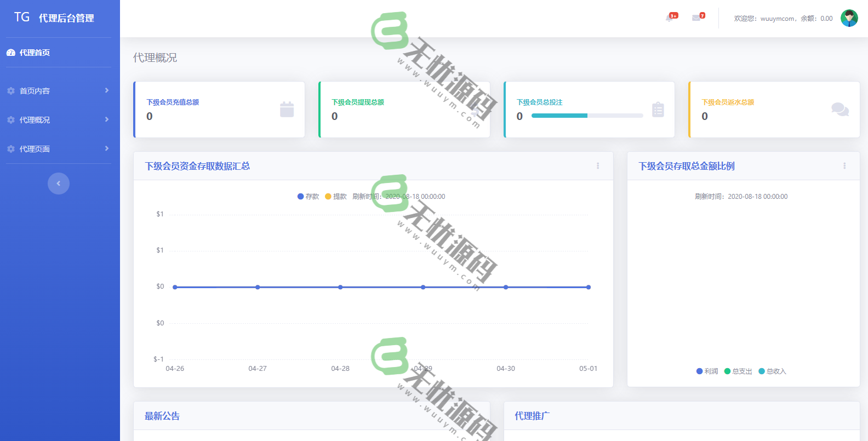868x441 pixels.
Task: Click the chat bubbles icon in rebate card
Action: coord(840,110)
